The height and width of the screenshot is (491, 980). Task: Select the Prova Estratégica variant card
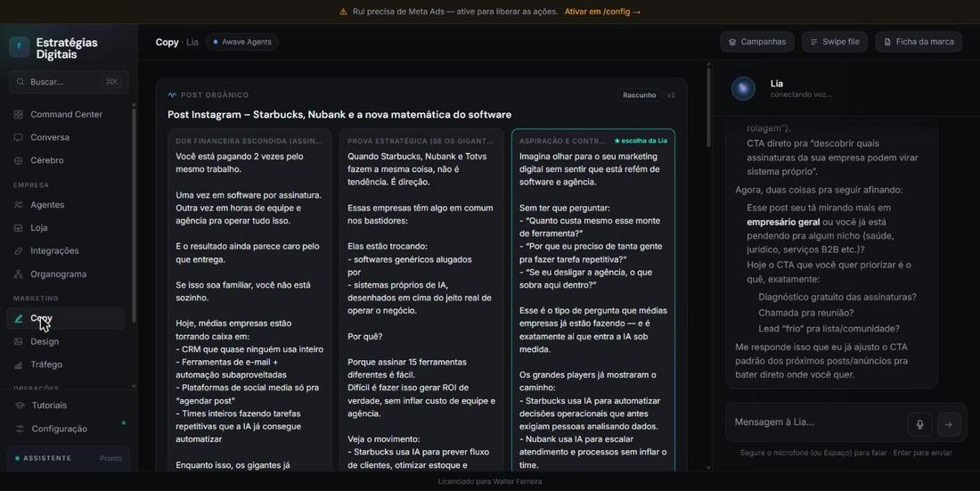(421, 300)
